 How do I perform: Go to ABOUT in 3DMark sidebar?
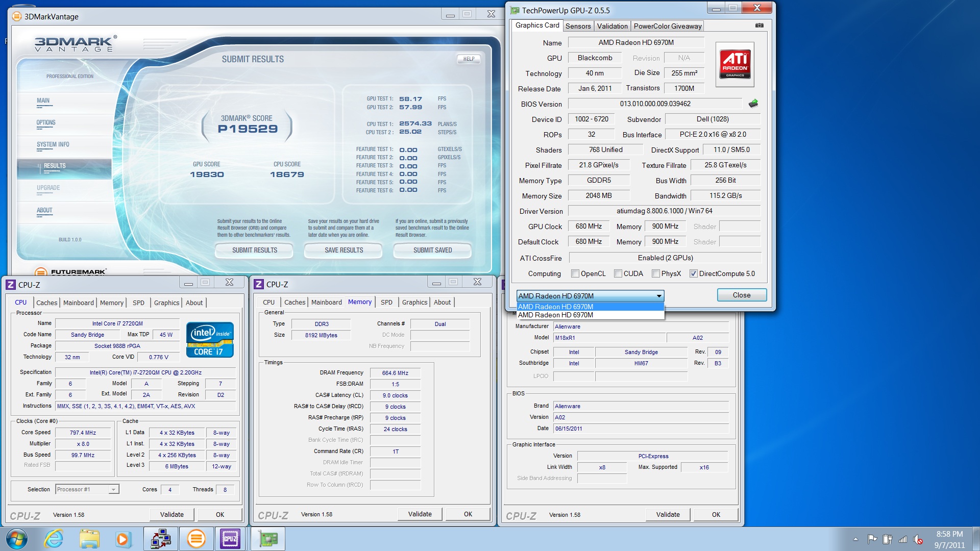44,210
